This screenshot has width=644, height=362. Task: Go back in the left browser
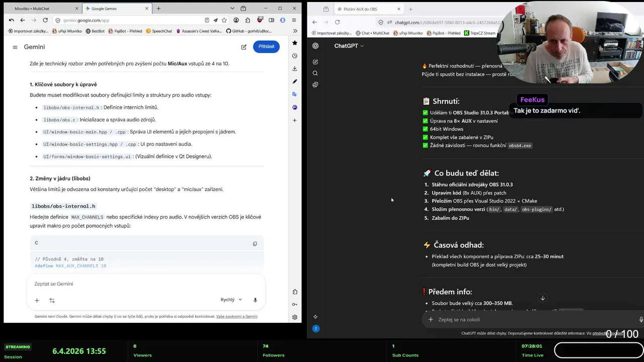pyautogui.click(x=23, y=20)
